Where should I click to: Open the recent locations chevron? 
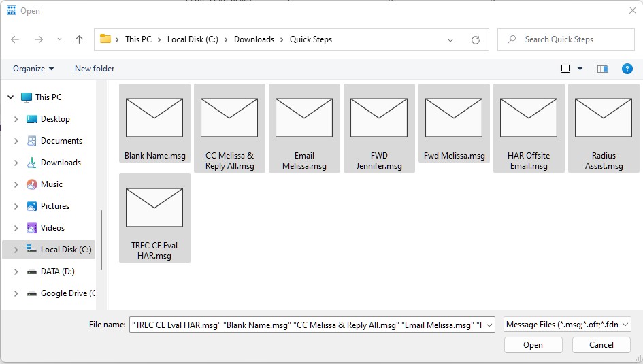[59, 39]
